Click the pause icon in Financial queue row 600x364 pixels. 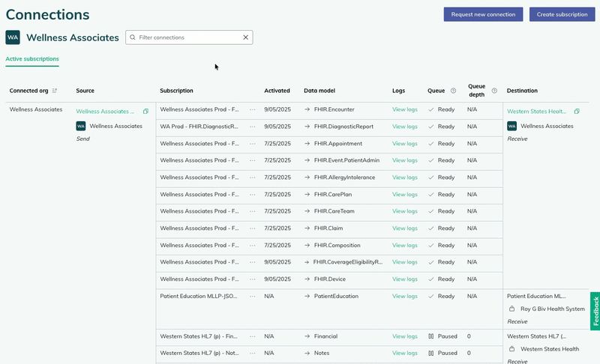coord(430,336)
